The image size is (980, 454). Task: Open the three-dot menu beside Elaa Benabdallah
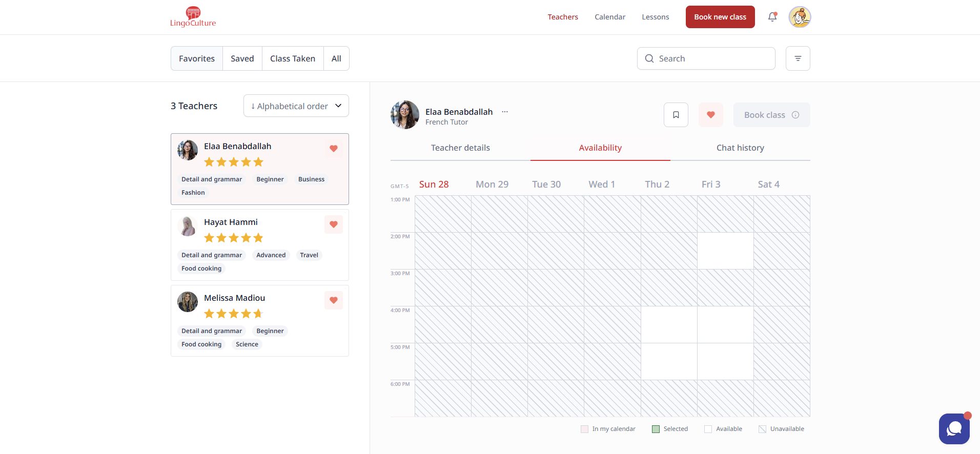pos(505,112)
